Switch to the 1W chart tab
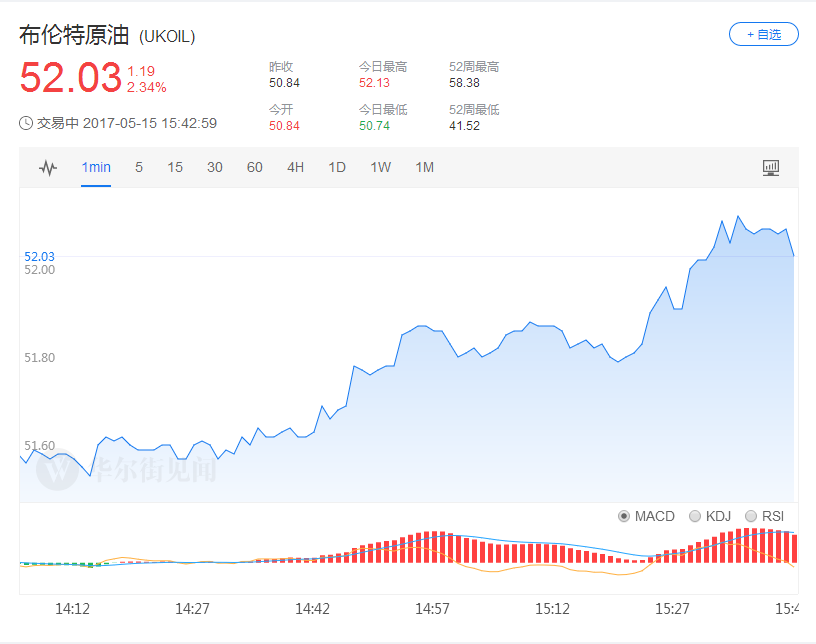This screenshot has width=816, height=644. pyautogui.click(x=380, y=167)
